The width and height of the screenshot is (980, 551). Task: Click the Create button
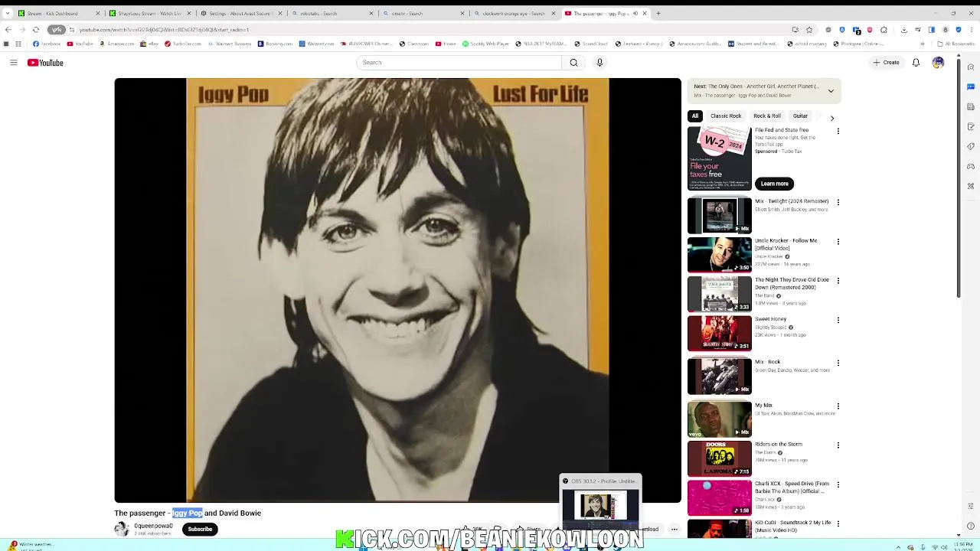click(887, 63)
